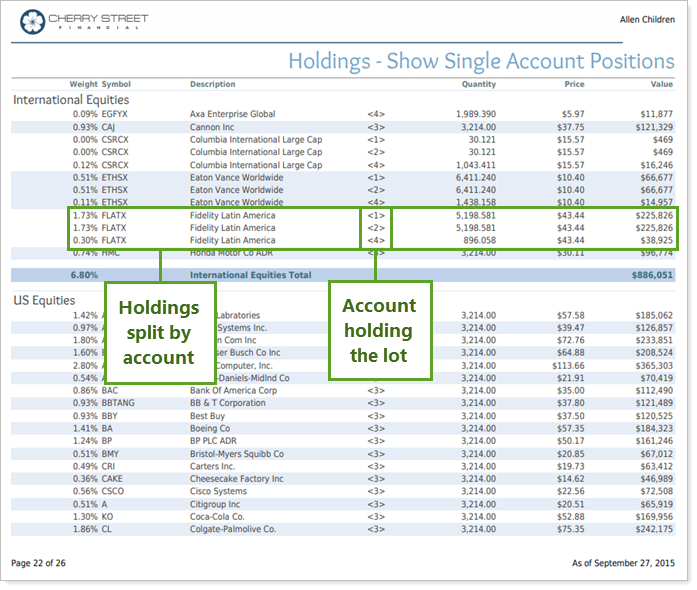Click the International Equities Total row label
Image resolution: width=697 pixels, height=590 pixels.
coord(250,275)
